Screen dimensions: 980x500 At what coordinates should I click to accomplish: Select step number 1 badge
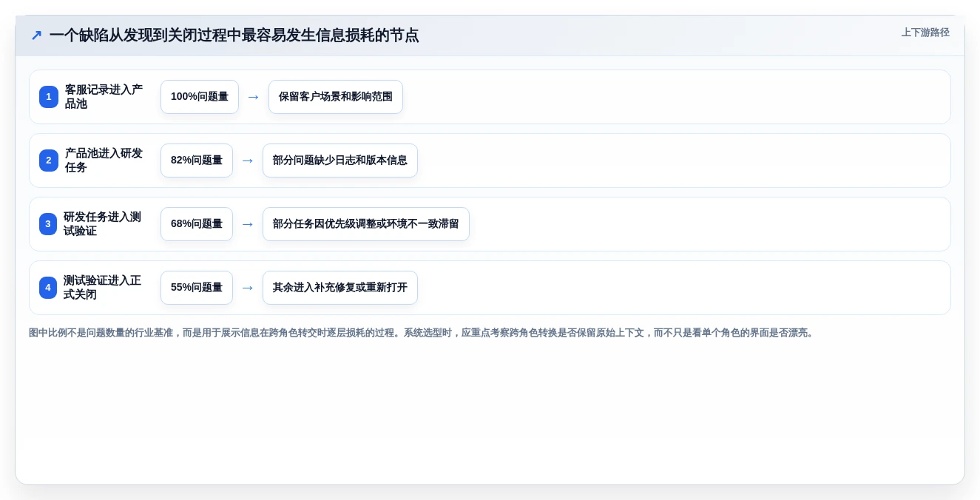(x=49, y=97)
